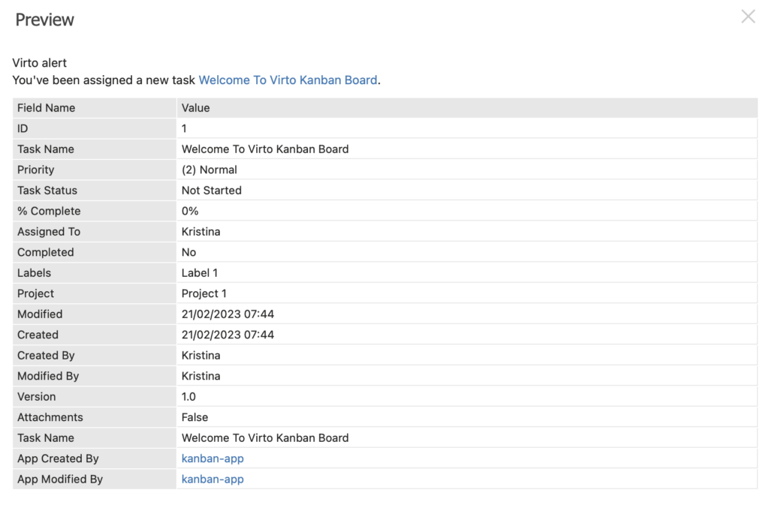The width and height of the screenshot is (769, 532).
Task: Select the Not Started status value
Action: click(211, 190)
